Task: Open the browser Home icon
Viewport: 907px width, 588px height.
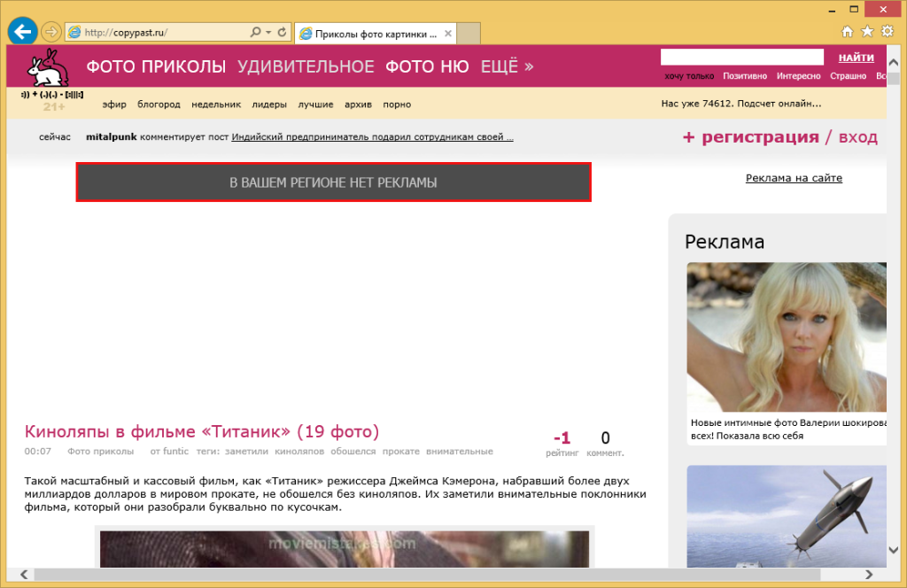Action: 848,32
